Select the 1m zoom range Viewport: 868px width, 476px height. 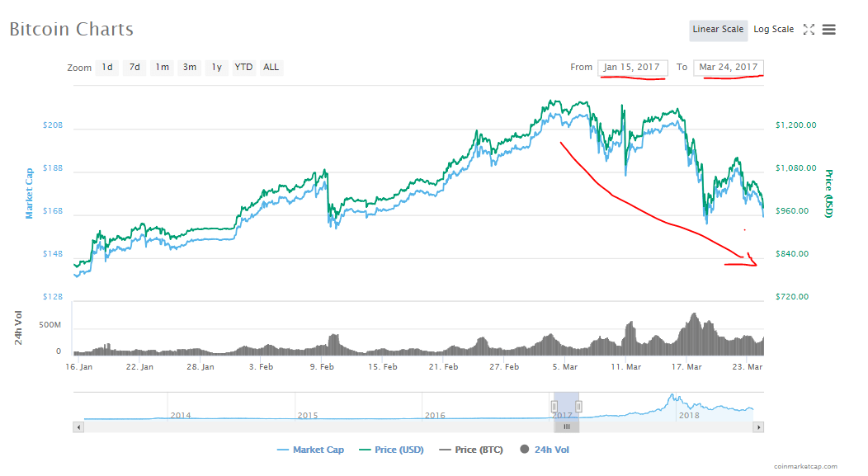[162, 67]
